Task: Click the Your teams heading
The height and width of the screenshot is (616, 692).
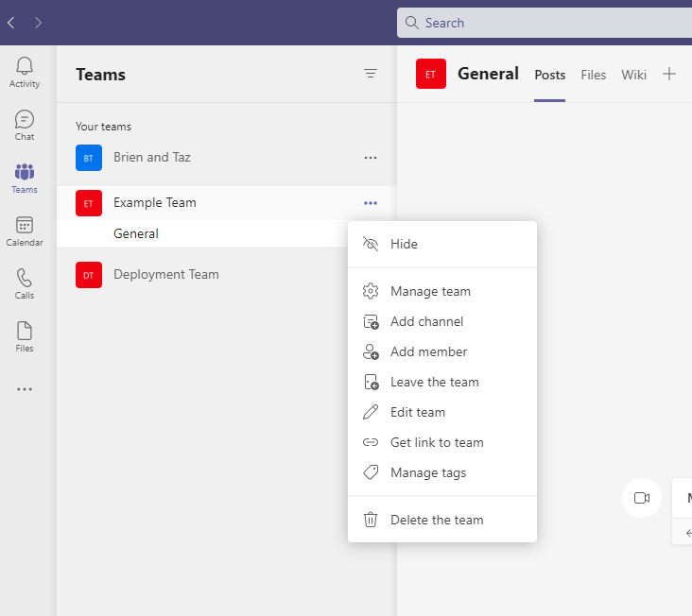Action: [x=103, y=127]
